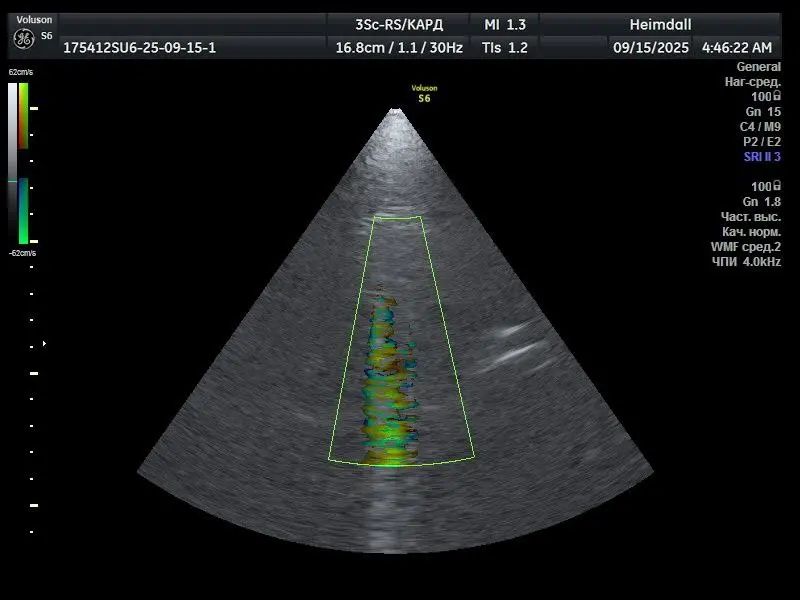Click the WMF сред.2 wall filter parameter

pyautogui.click(x=745, y=246)
